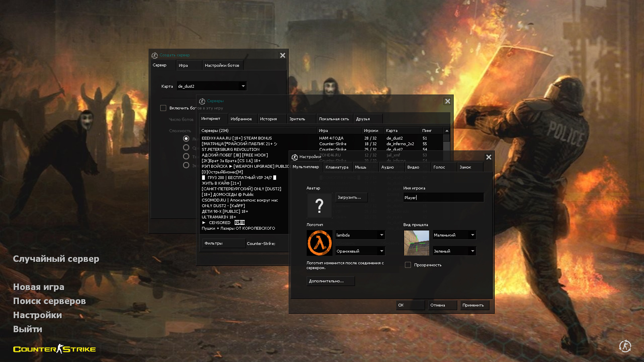Screen dimensions: 644x362
Task: Click the Серверы window title icon
Action: tap(202, 101)
